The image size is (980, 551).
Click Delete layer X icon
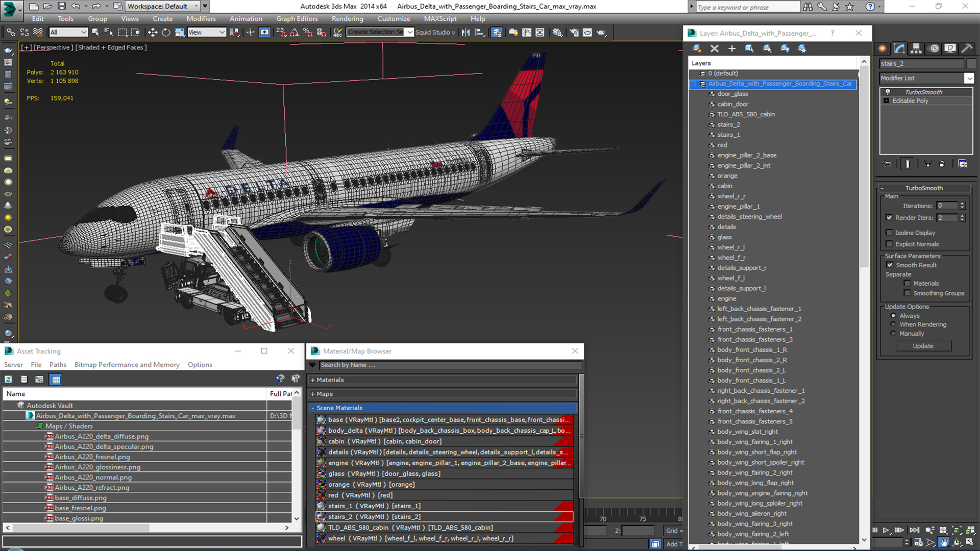[x=714, y=48]
